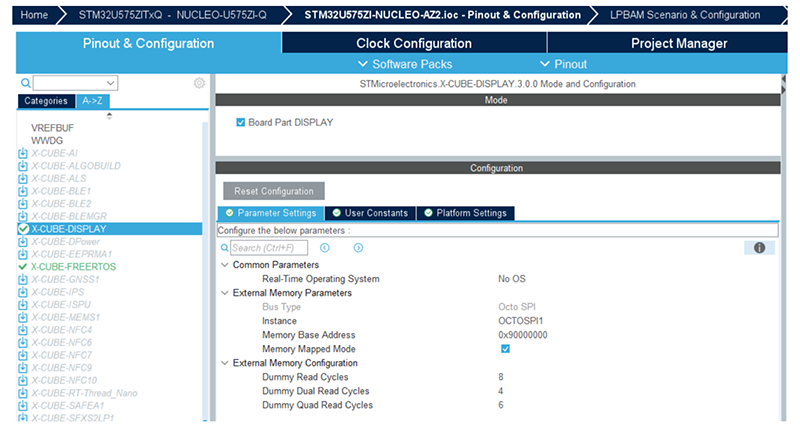Uncheck the Board Part DISPLAY checkbox

click(x=240, y=122)
